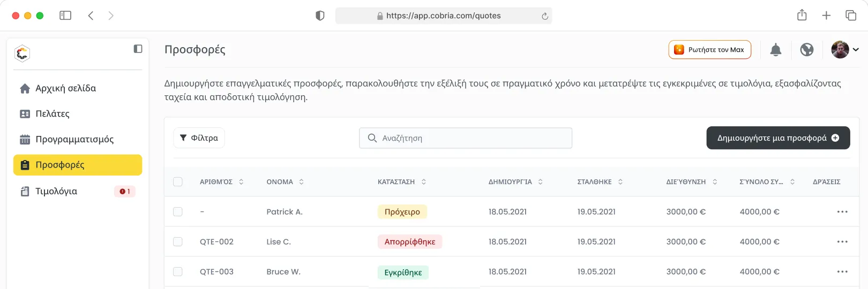Image resolution: width=868 pixels, height=289 pixels.
Task: Click the red notification badge on Τιμολόγια
Action: [125, 191]
